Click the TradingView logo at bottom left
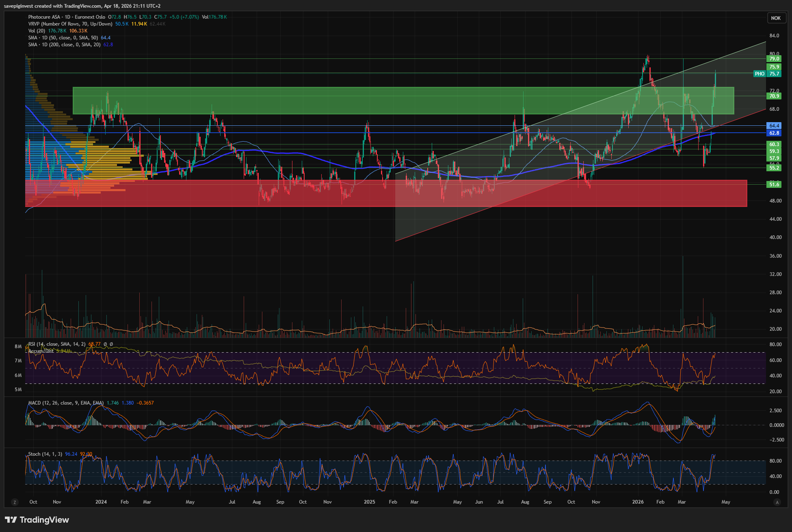 coord(37,520)
